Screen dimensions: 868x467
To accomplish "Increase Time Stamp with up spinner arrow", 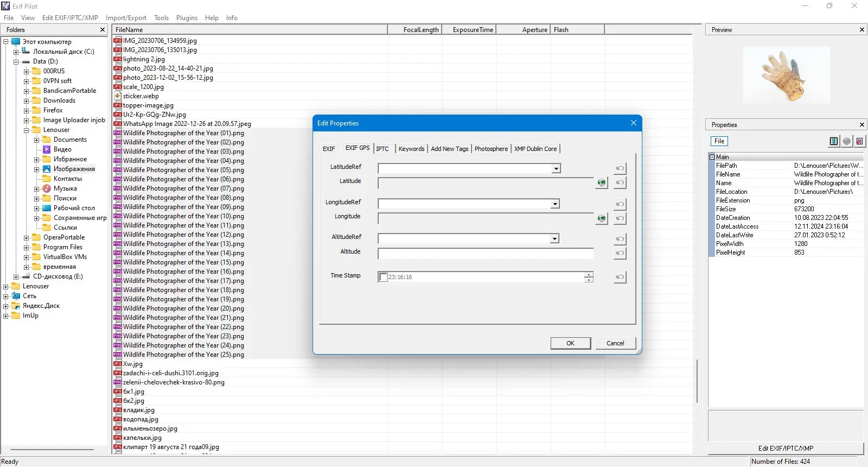I will pyautogui.click(x=589, y=274).
